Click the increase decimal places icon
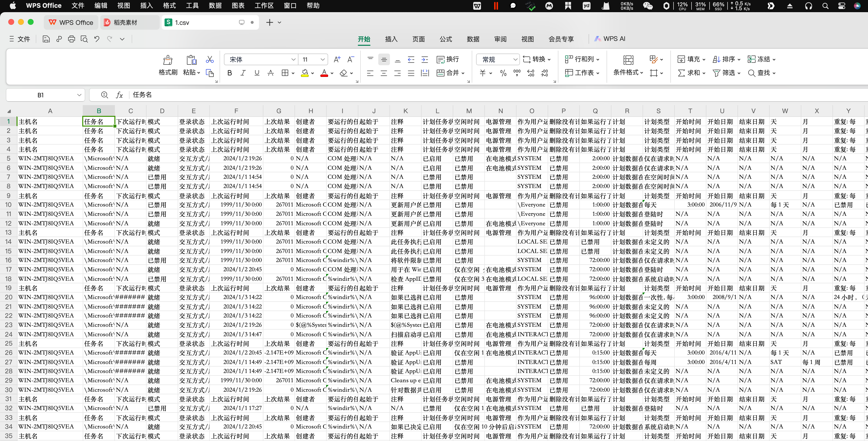 530,73
